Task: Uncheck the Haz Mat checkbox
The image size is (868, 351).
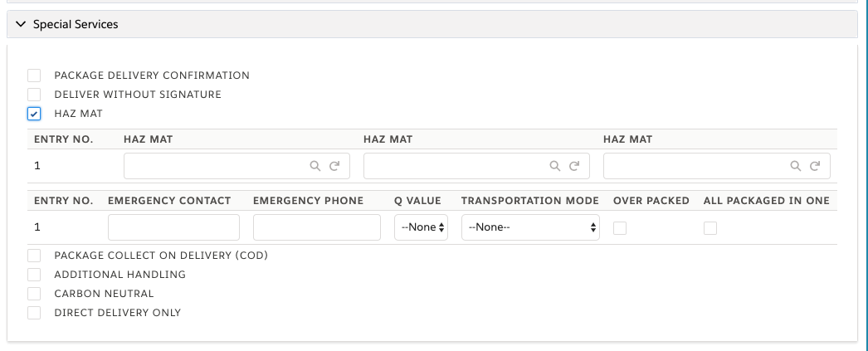Action: [34, 114]
